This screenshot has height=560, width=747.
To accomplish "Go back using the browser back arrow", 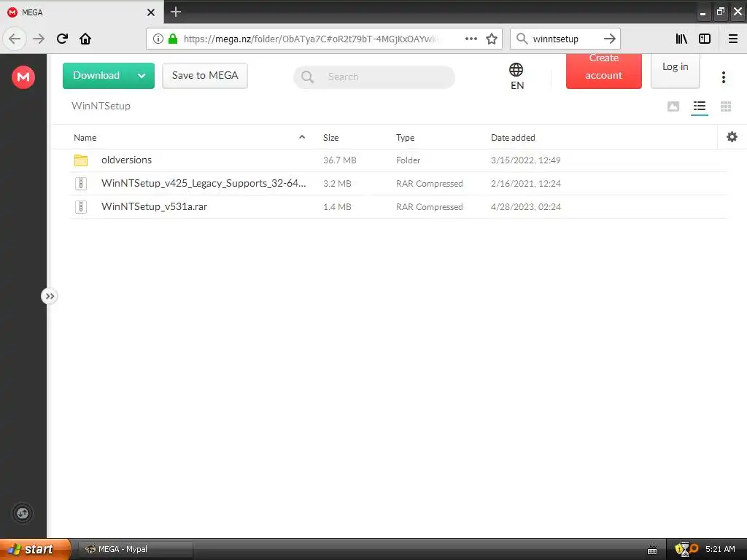I will [15, 39].
